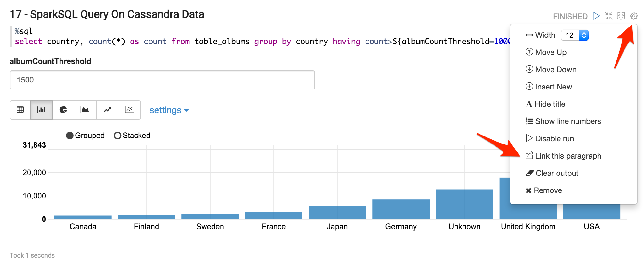Click the 31,843 y-axis value
The width and height of the screenshot is (644, 264).
pyautogui.click(x=34, y=145)
